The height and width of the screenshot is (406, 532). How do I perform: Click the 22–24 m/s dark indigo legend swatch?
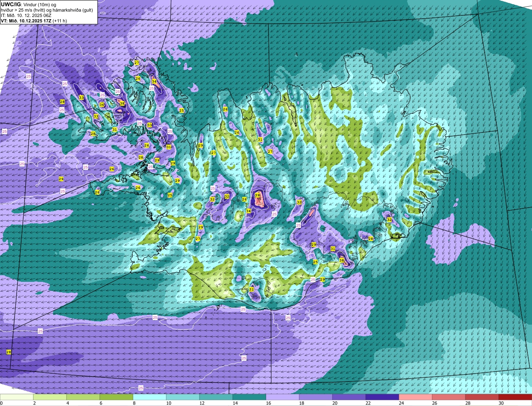point(382,397)
